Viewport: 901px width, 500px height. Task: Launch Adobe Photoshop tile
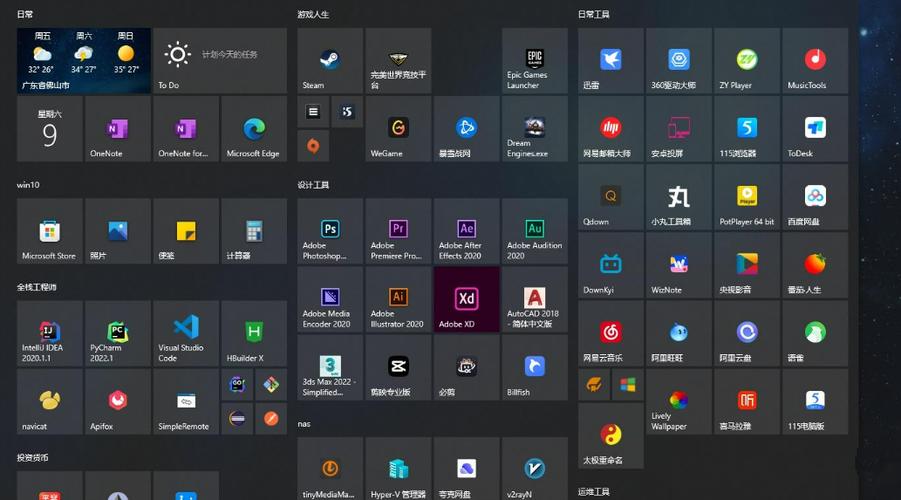point(330,231)
